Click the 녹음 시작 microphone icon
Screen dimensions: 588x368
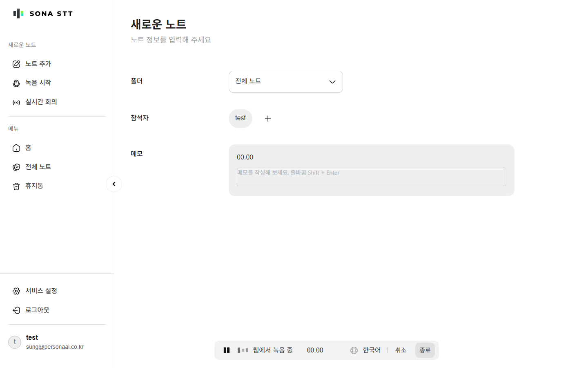tap(16, 83)
